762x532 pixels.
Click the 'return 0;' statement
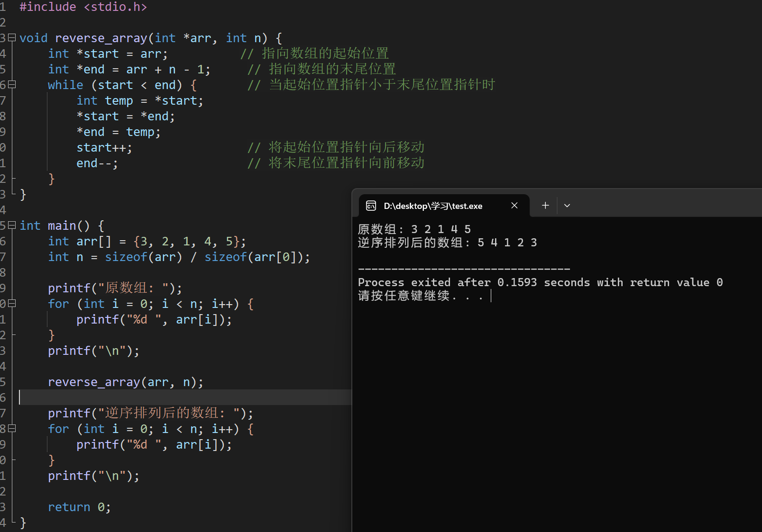(x=79, y=507)
